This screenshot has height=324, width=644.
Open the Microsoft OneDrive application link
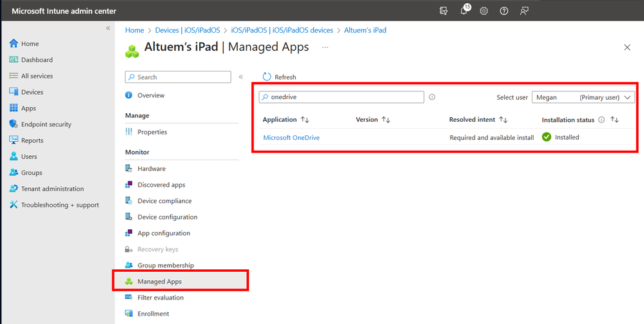291,138
